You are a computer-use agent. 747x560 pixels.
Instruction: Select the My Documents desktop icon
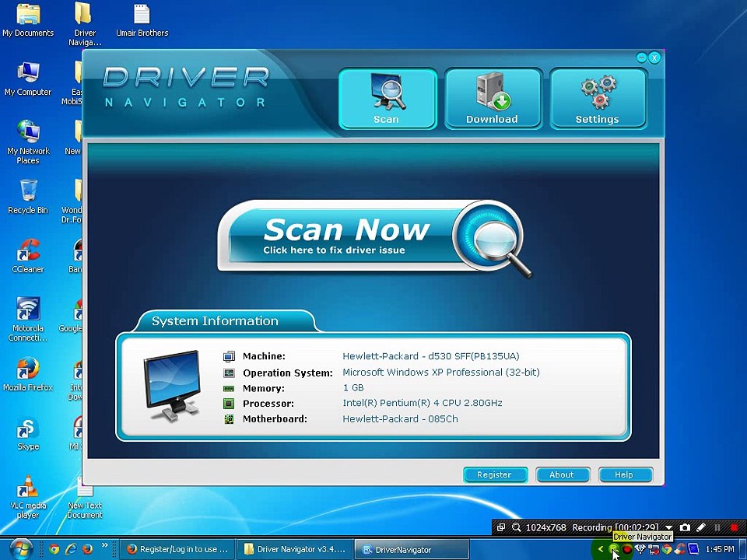tap(28, 20)
